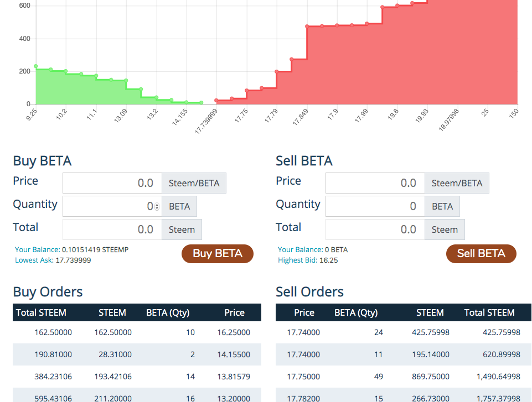
Task: Focus the Buy BETA Price input
Action: (112, 183)
